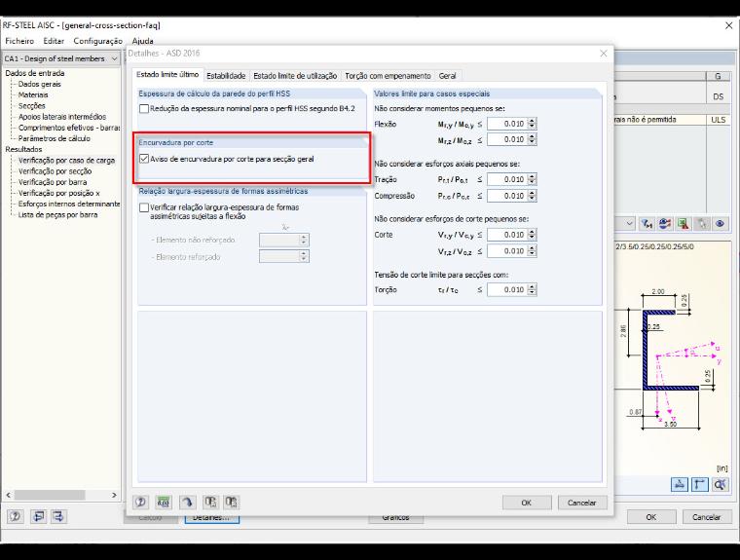This screenshot has width=740, height=560.
Task: Go to previous table icon in main window
Action: point(39,516)
